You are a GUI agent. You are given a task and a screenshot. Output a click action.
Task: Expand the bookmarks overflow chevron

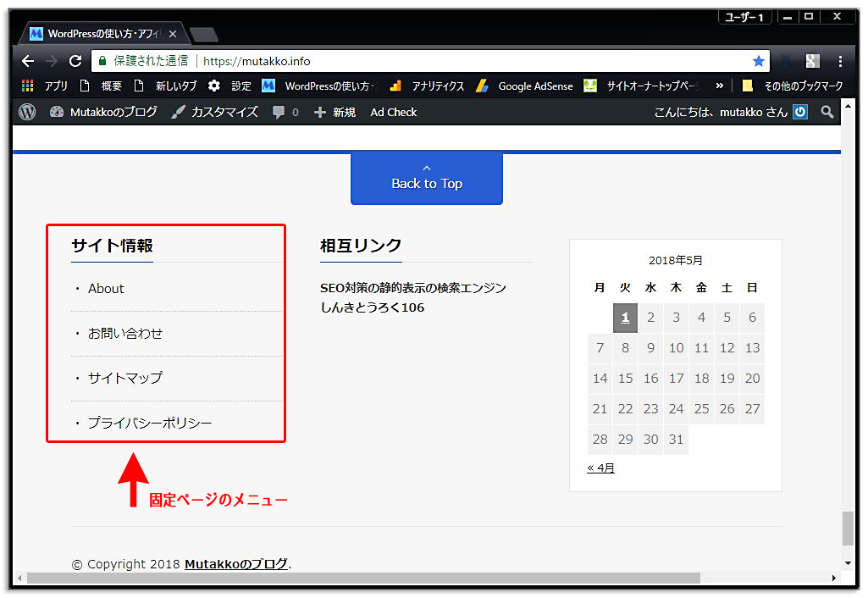click(x=721, y=85)
